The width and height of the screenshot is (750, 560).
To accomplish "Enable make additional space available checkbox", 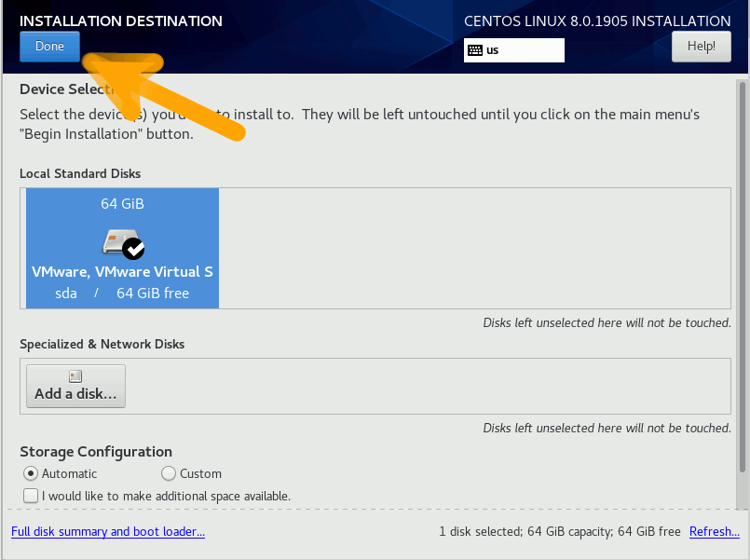I will (31, 496).
